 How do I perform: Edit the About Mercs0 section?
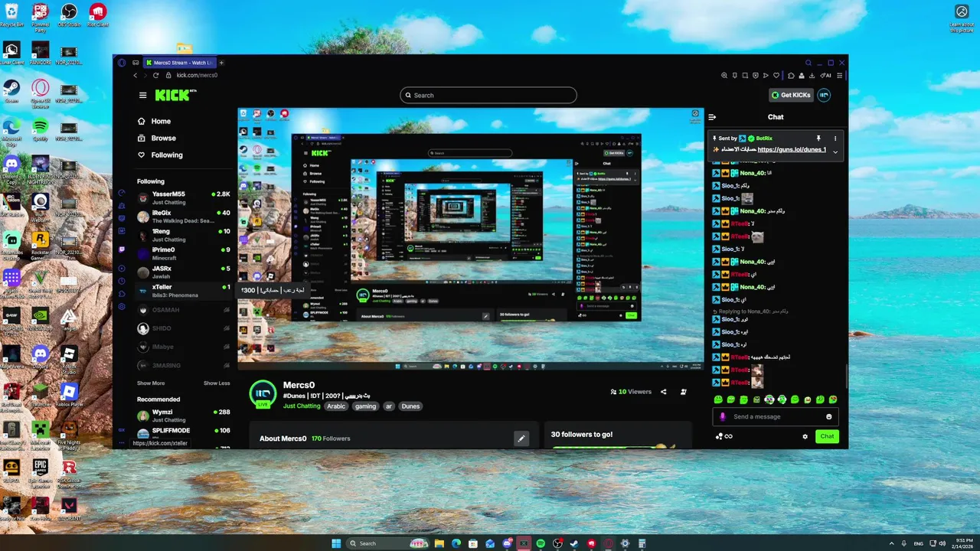[521, 439]
